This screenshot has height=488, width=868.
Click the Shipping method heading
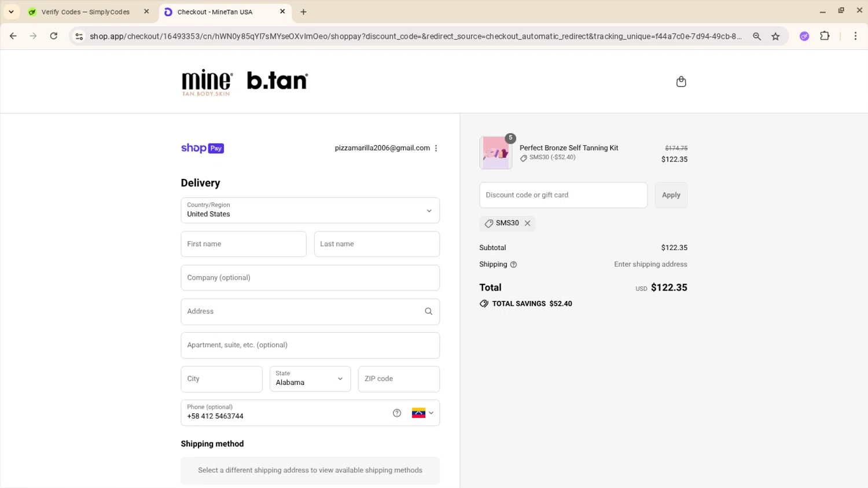pos(212,444)
